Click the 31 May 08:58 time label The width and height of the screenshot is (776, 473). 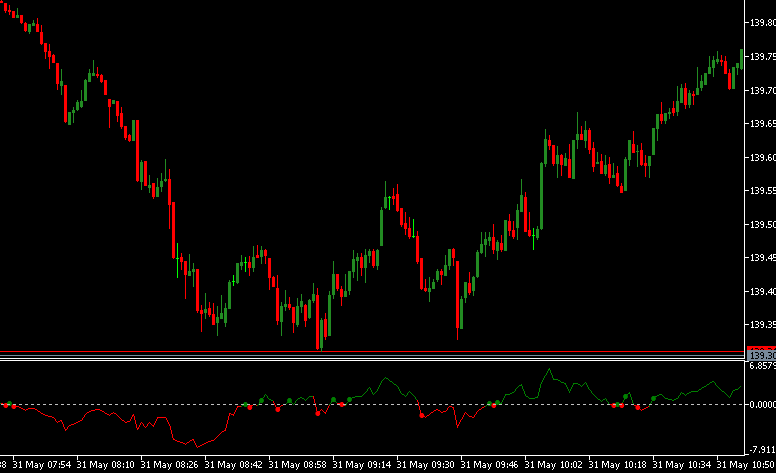[298, 465]
